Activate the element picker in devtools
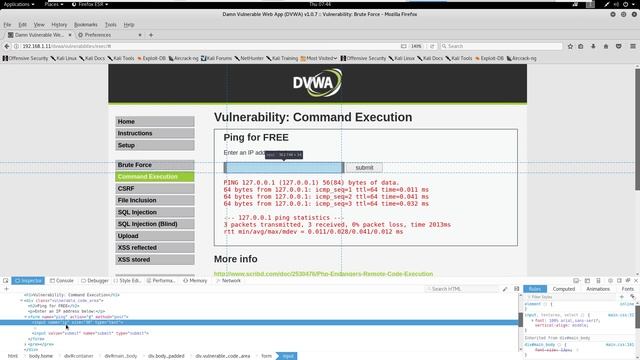Image resolution: width=640 pixels, height=360 pixels. click(6, 281)
